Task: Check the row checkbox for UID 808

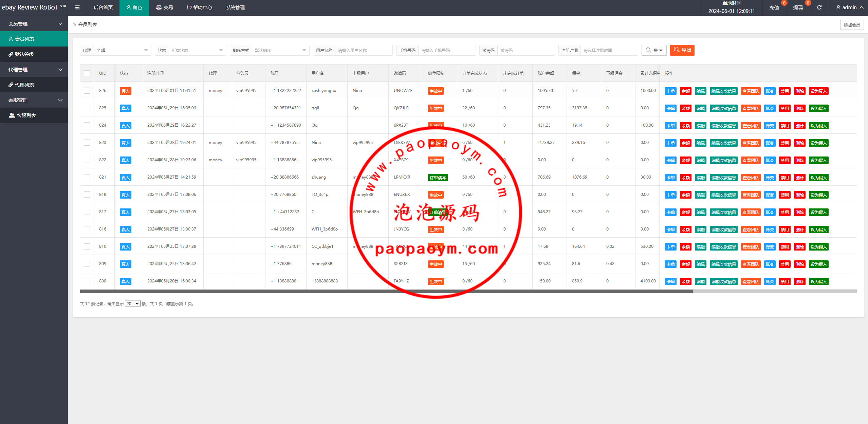Action: coord(87,281)
